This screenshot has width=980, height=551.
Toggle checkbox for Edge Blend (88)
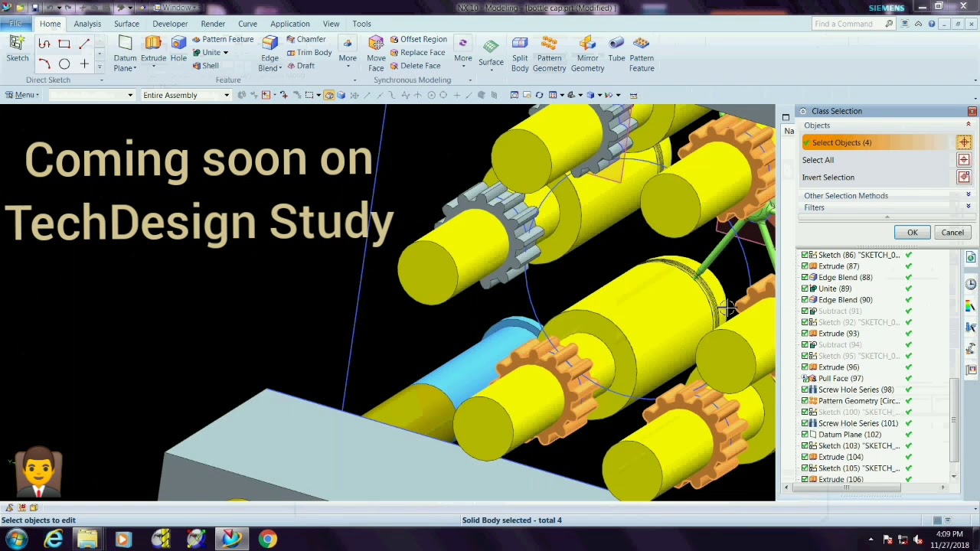(805, 277)
